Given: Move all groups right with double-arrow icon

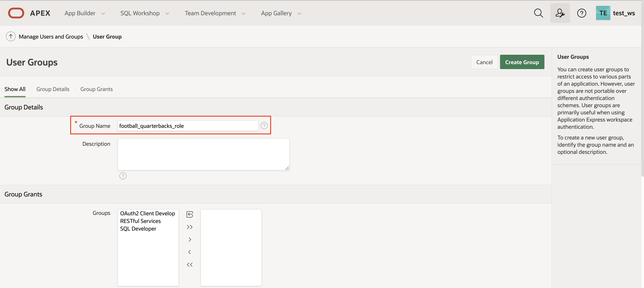Looking at the screenshot, I should pos(189,227).
